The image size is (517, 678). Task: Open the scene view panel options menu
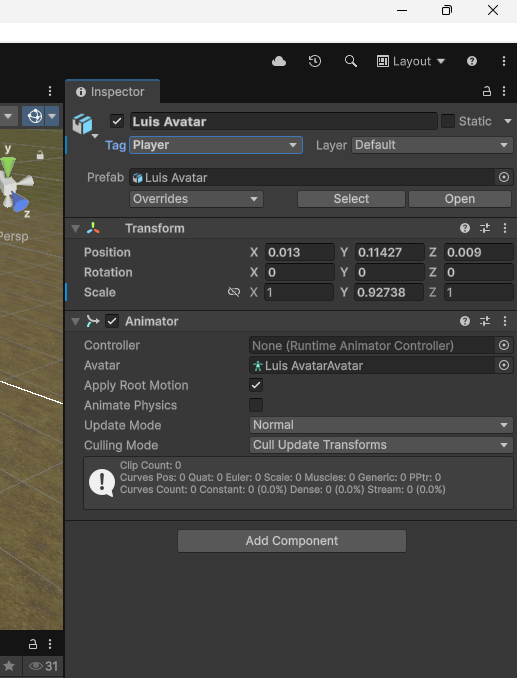[50, 91]
